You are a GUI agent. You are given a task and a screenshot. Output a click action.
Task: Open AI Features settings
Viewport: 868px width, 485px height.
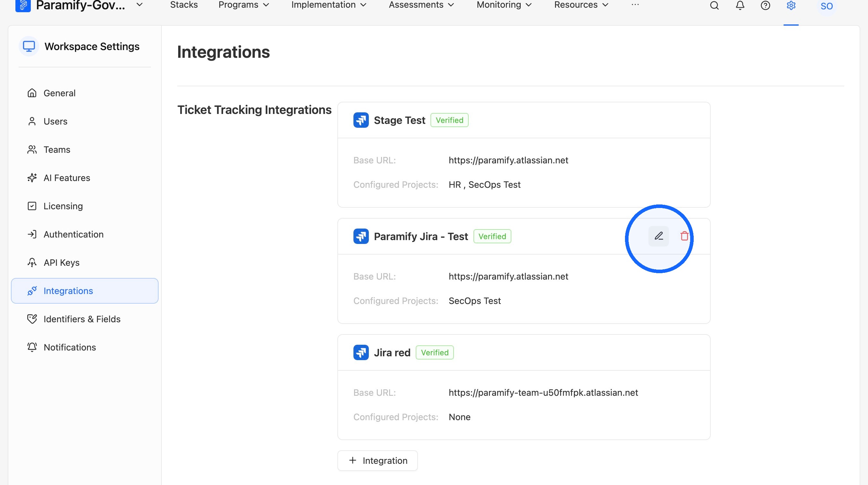pyautogui.click(x=84, y=178)
